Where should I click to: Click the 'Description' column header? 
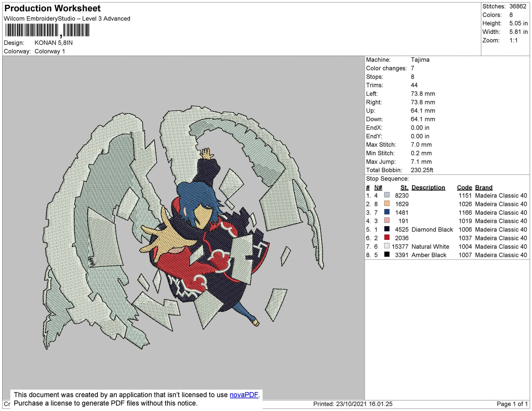(428, 187)
